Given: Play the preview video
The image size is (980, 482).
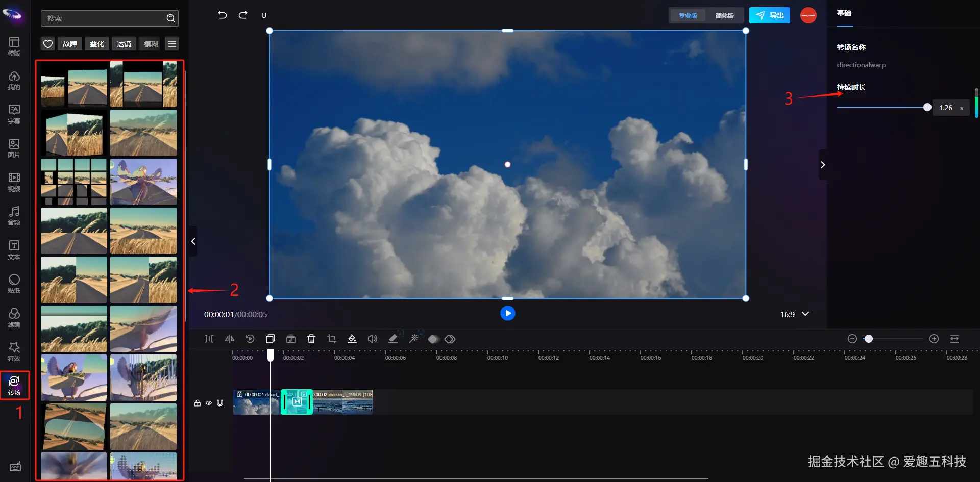Looking at the screenshot, I should point(507,313).
